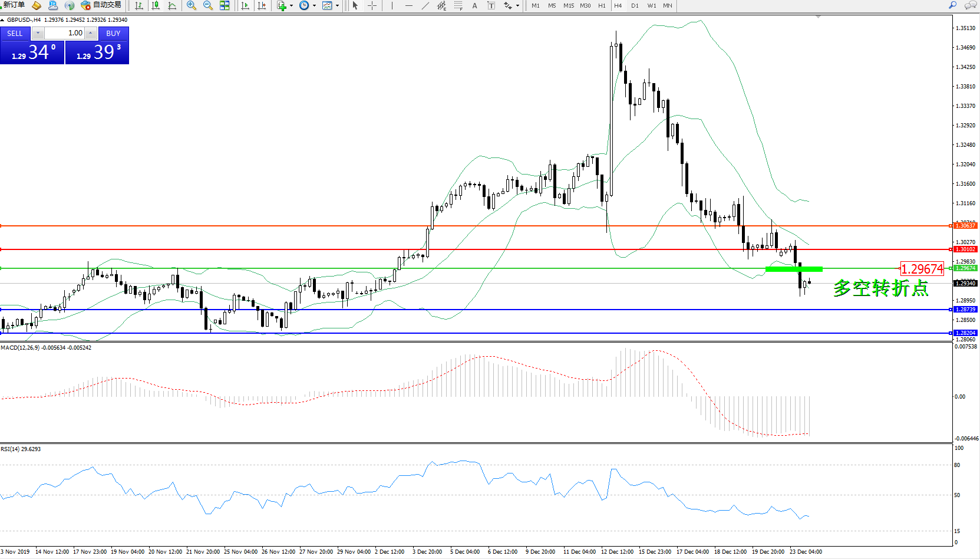Toggle the chart auto scroll icon
This screenshot has height=559, width=980.
pyautogui.click(x=245, y=6)
